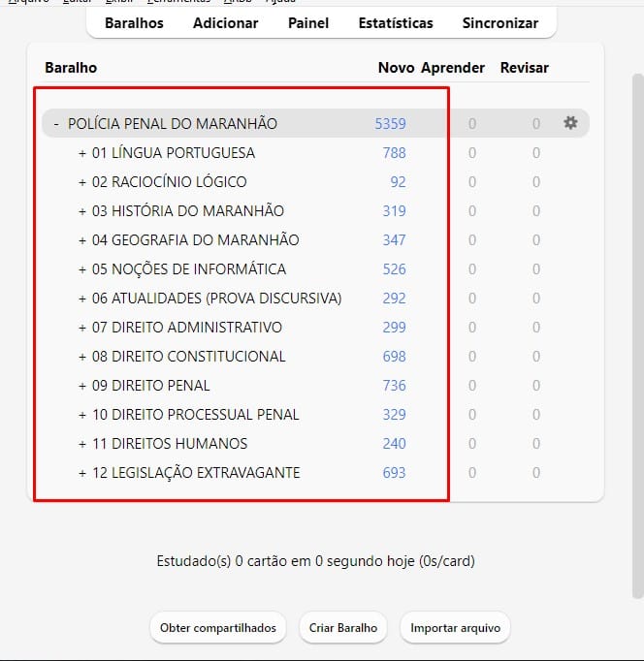Click new-card count 698

click(x=394, y=357)
